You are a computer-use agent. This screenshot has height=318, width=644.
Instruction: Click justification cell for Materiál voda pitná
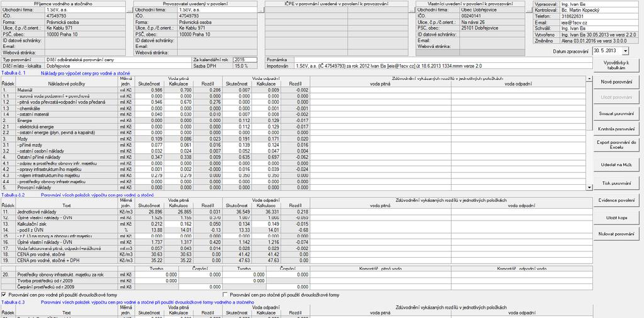coord(380,90)
